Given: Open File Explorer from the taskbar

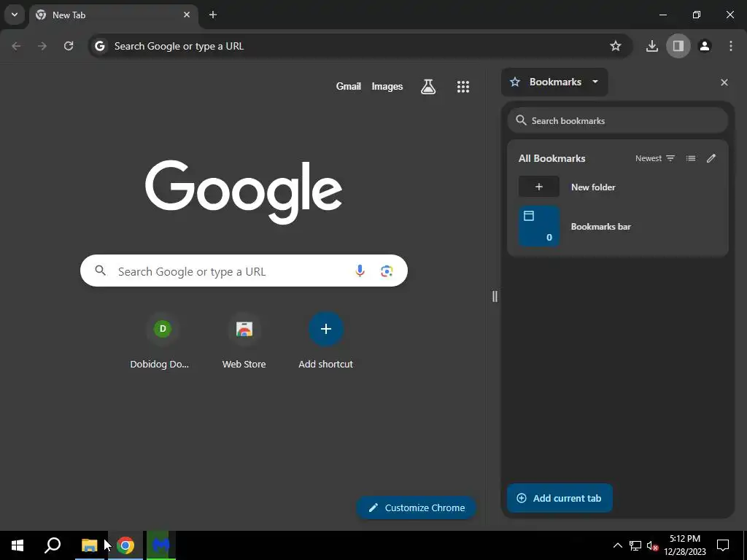Looking at the screenshot, I should coord(89,545).
